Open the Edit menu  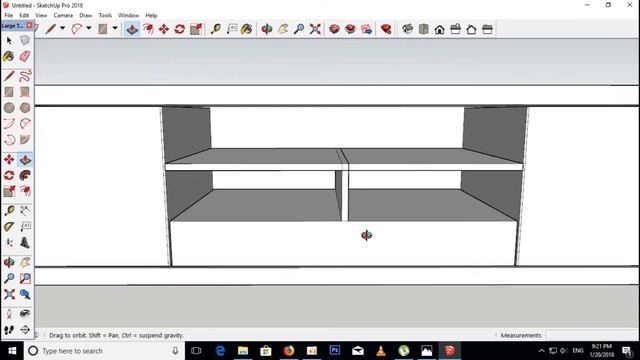point(24,15)
